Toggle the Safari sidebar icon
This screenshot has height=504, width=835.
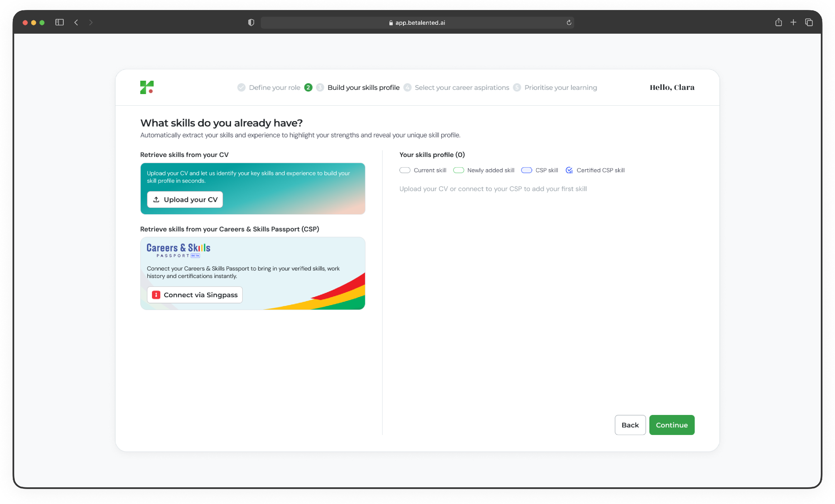pos(60,22)
